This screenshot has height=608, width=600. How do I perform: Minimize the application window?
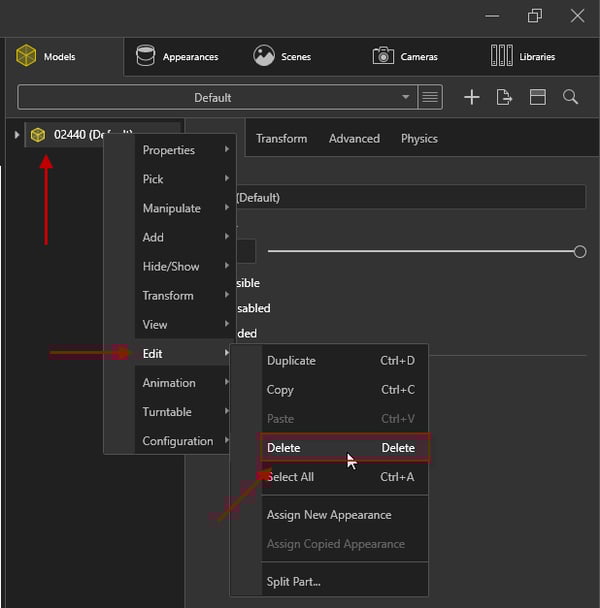492,16
